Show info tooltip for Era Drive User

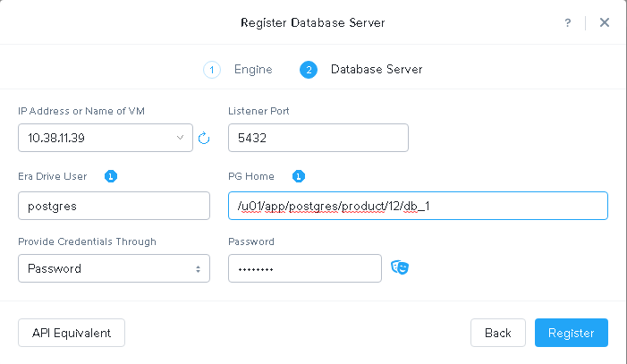(111, 176)
